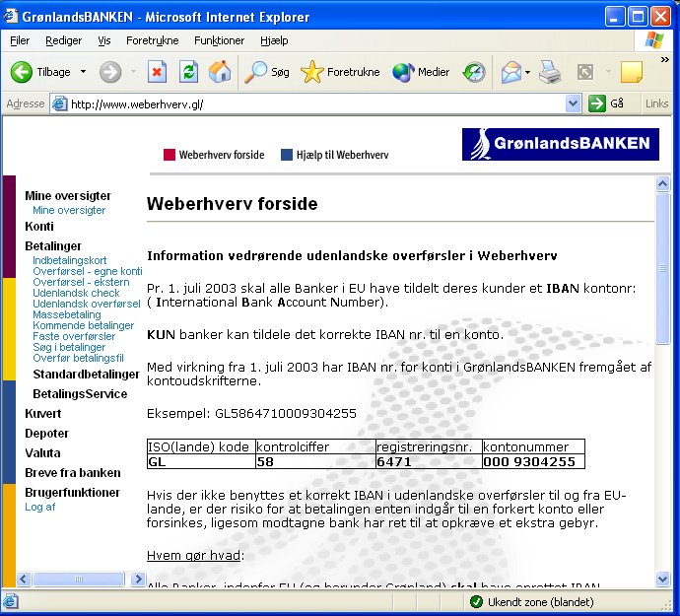Viewport: 680px width, 616px height.
Task: Select Overførsel - ekstern link
Action: pyautogui.click(x=81, y=282)
